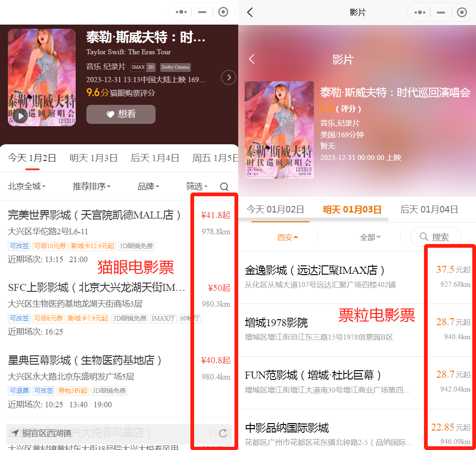Expand the 全部 filter dropdown
Image resolution: width=476 pixels, height=450 pixels.
point(370,237)
